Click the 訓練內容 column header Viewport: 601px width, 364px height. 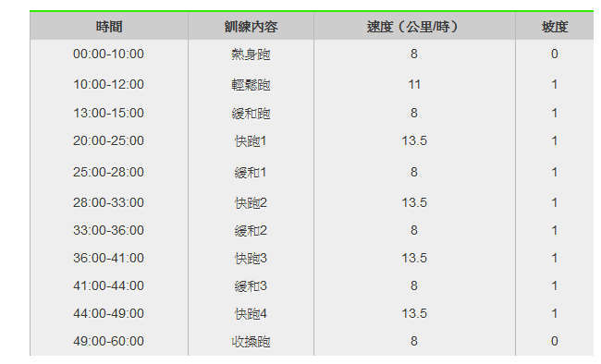point(251,27)
